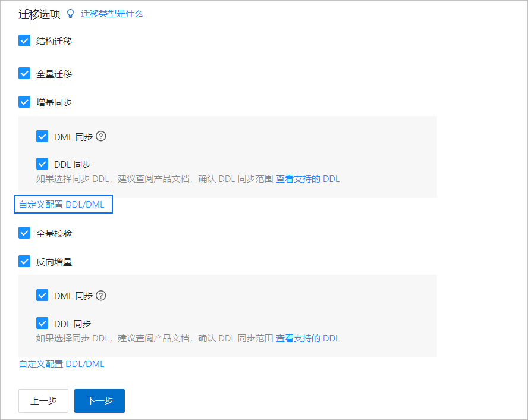Open the 迁移类型是什么 help link
Screen dimensions: 528x420
(112, 14)
